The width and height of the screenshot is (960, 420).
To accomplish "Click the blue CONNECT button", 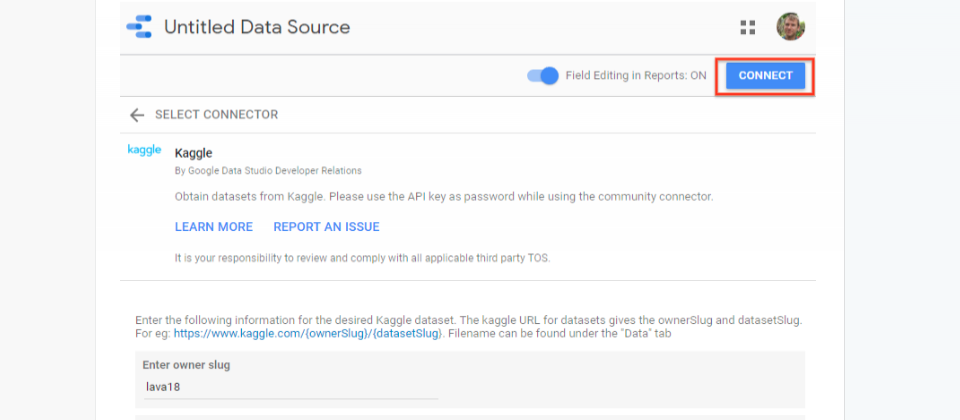I will point(765,76).
